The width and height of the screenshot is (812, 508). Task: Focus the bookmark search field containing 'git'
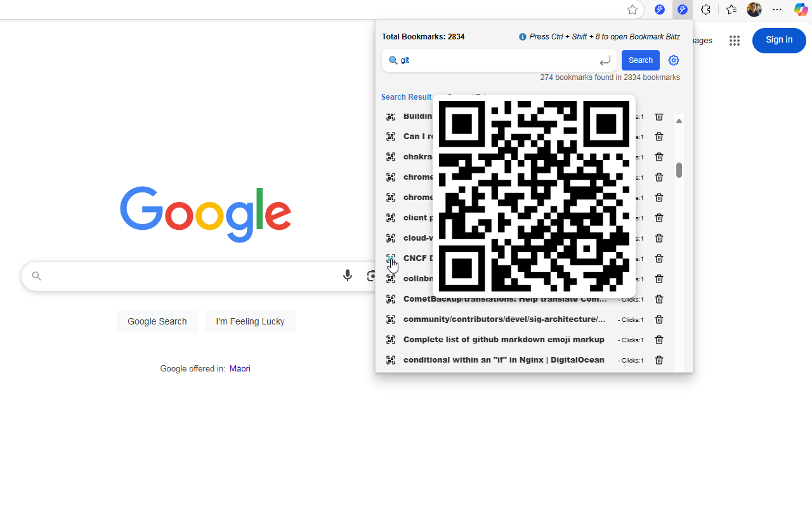pyautogui.click(x=499, y=60)
